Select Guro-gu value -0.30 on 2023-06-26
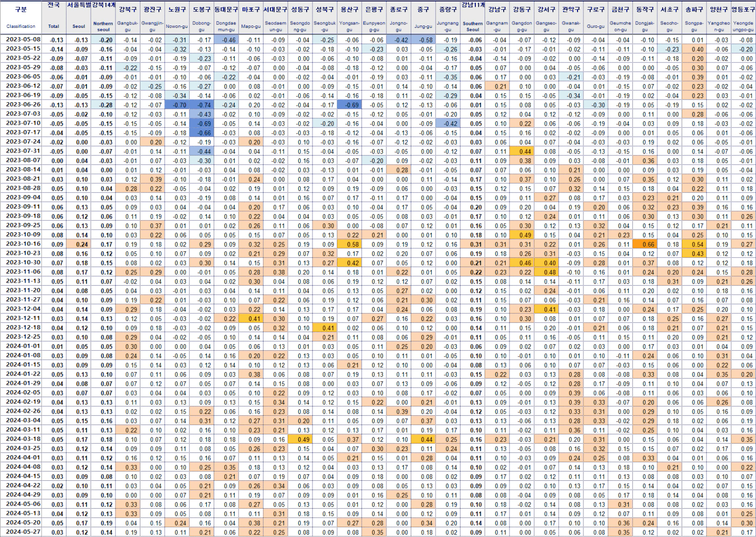The image size is (756, 537). click(x=596, y=105)
